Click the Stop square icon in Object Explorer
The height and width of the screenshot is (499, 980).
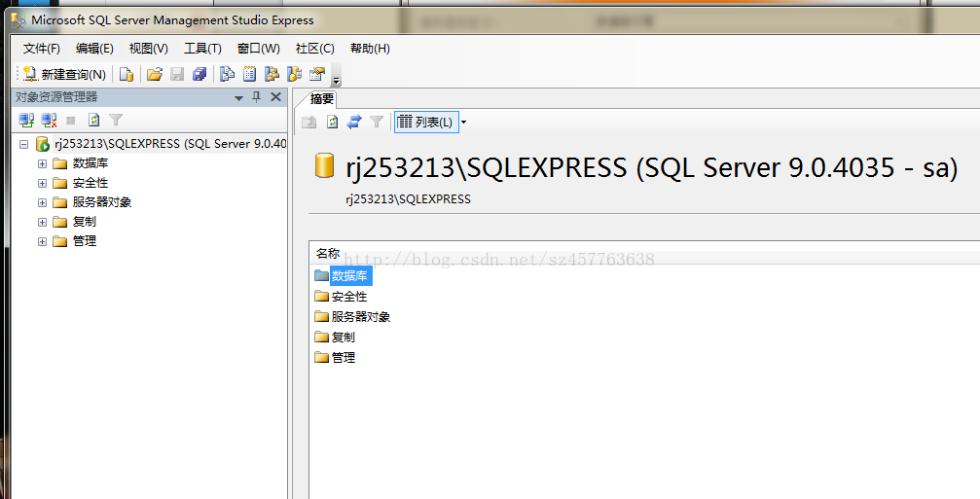[71, 120]
